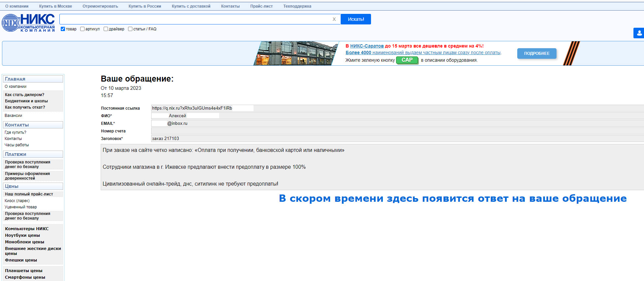Uncheck the 'товар' search checkbox

point(63,29)
